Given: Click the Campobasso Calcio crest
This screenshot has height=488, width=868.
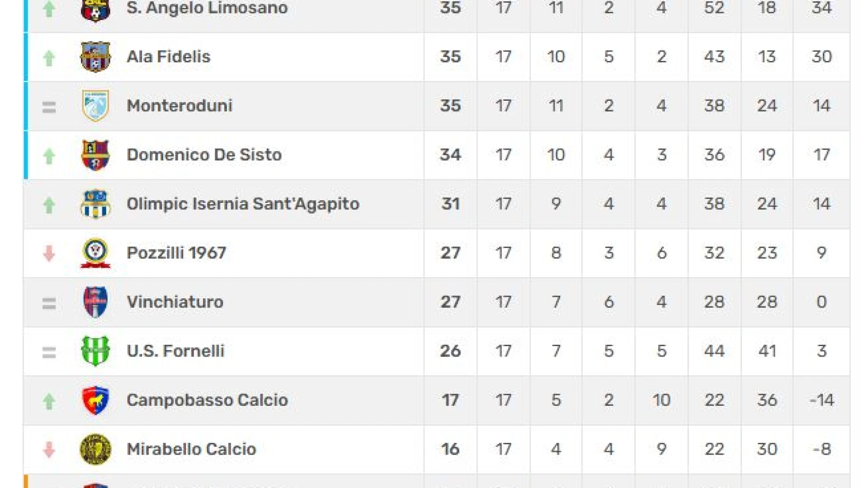Looking at the screenshot, I should tap(95, 400).
